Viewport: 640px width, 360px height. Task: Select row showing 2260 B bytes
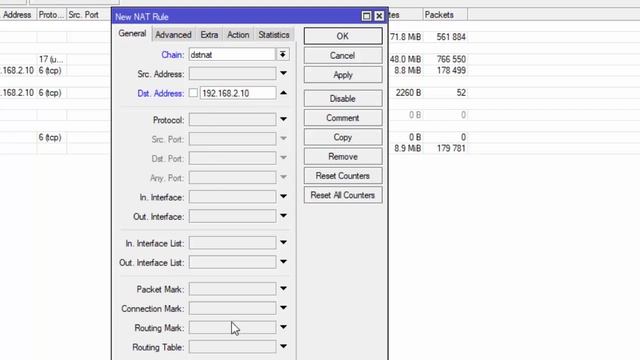click(x=408, y=93)
